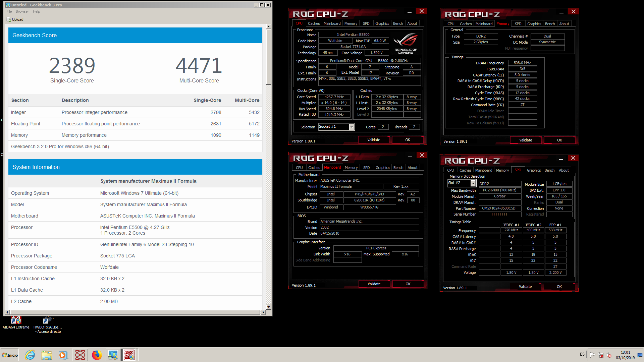644x362 pixels.
Task: Click the Core Speed 4267.7 MHz field
Action: [x=334, y=97]
